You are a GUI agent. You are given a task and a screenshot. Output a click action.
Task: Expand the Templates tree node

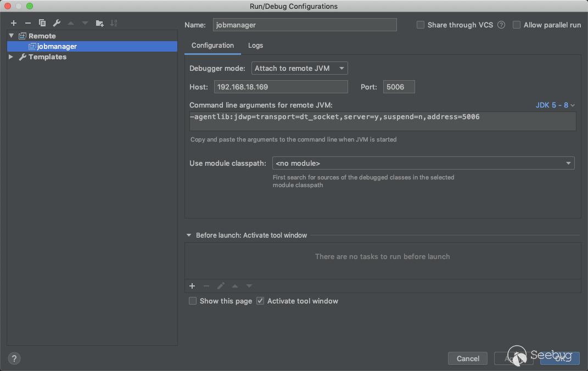11,57
